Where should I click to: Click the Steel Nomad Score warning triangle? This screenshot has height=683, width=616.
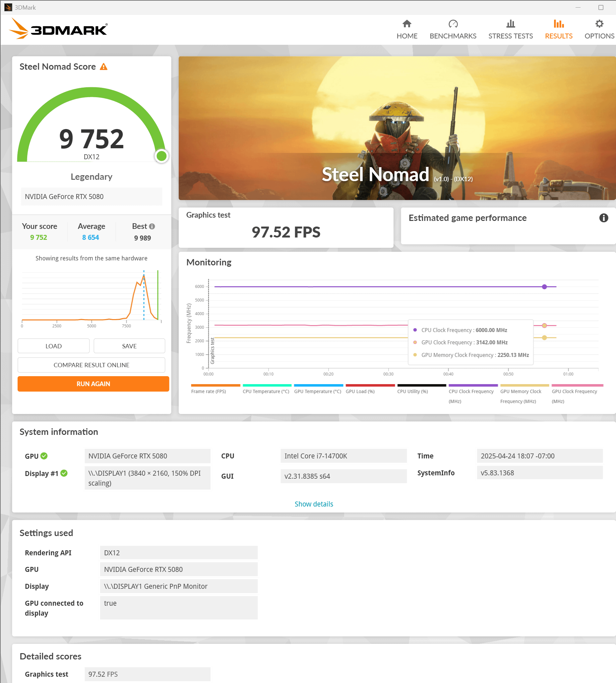pyautogui.click(x=103, y=67)
